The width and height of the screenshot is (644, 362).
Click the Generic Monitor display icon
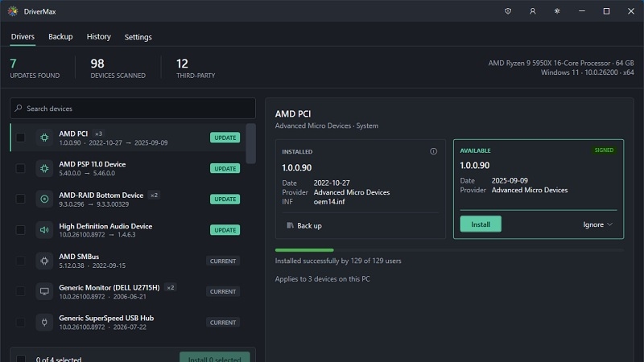click(44, 291)
